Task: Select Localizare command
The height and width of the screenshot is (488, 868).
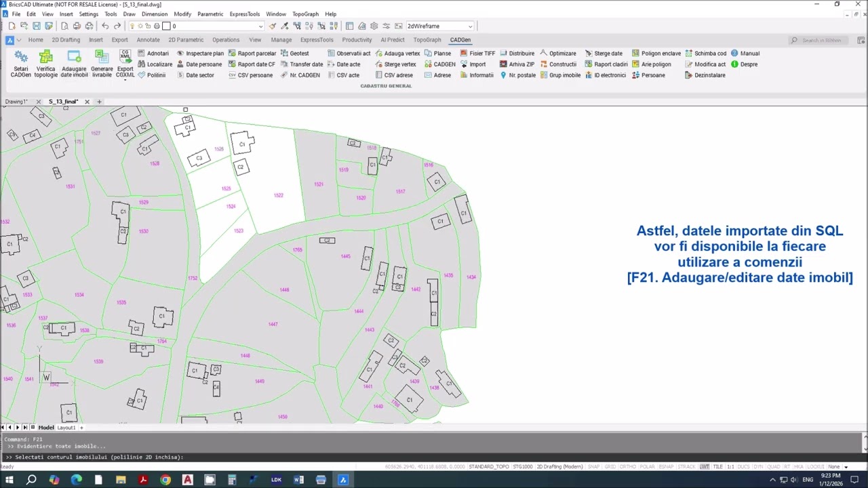Action: point(155,64)
